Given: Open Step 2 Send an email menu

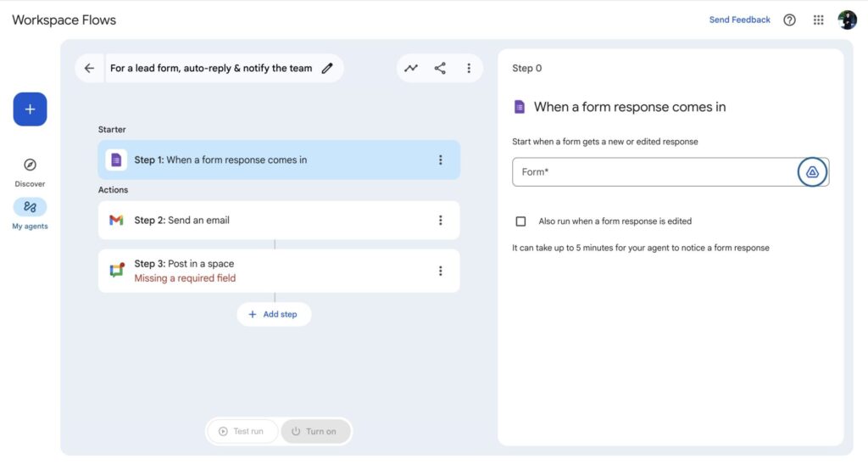Looking at the screenshot, I should point(441,220).
